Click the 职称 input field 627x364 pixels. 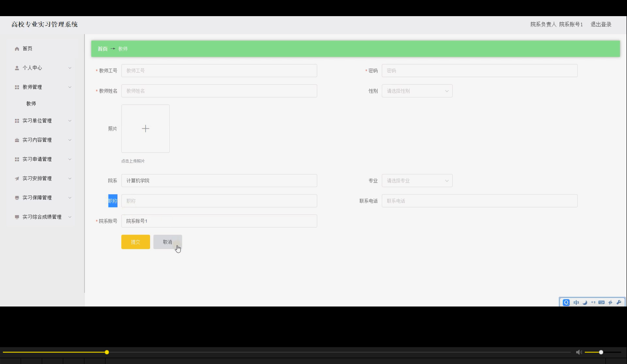[219, 201]
